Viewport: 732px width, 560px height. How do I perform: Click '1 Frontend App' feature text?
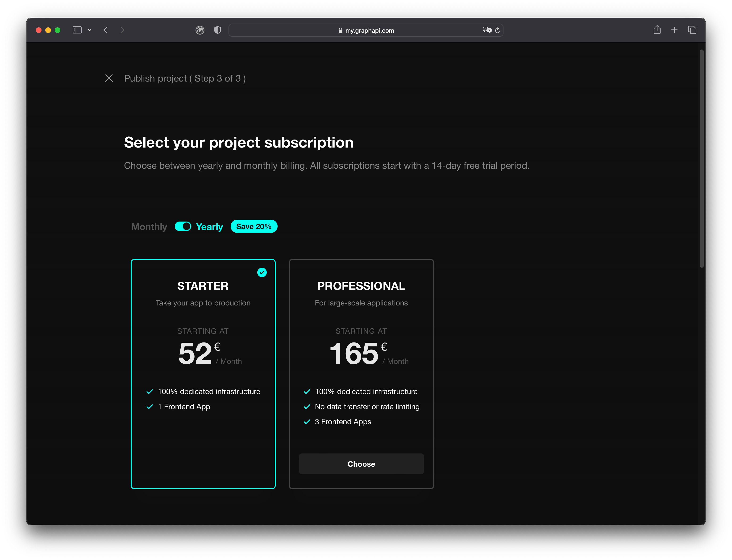[x=184, y=407]
